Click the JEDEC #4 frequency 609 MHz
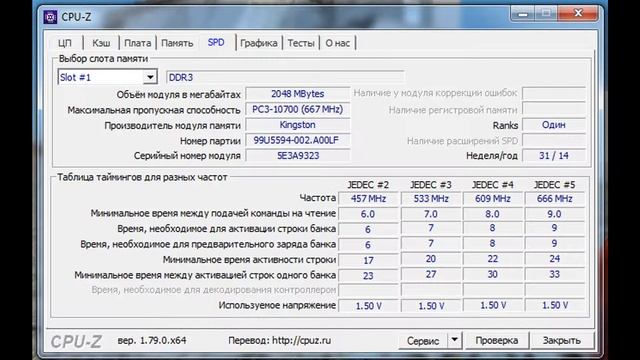The width and height of the screenshot is (640, 360). point(493,199)
